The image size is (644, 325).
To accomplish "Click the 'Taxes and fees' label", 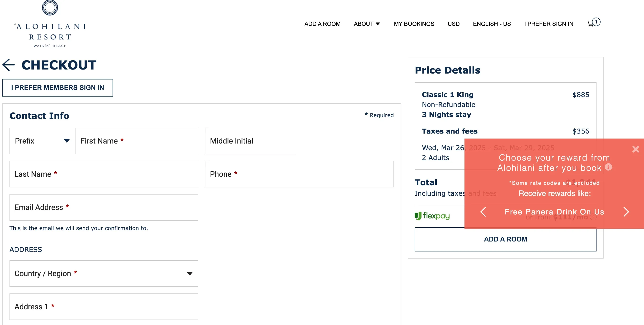I will (x=450, y=131).
